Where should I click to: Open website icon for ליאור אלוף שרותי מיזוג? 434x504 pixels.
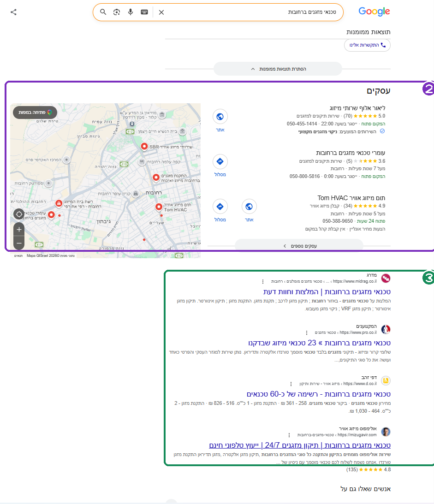click(x=220, y=117)
